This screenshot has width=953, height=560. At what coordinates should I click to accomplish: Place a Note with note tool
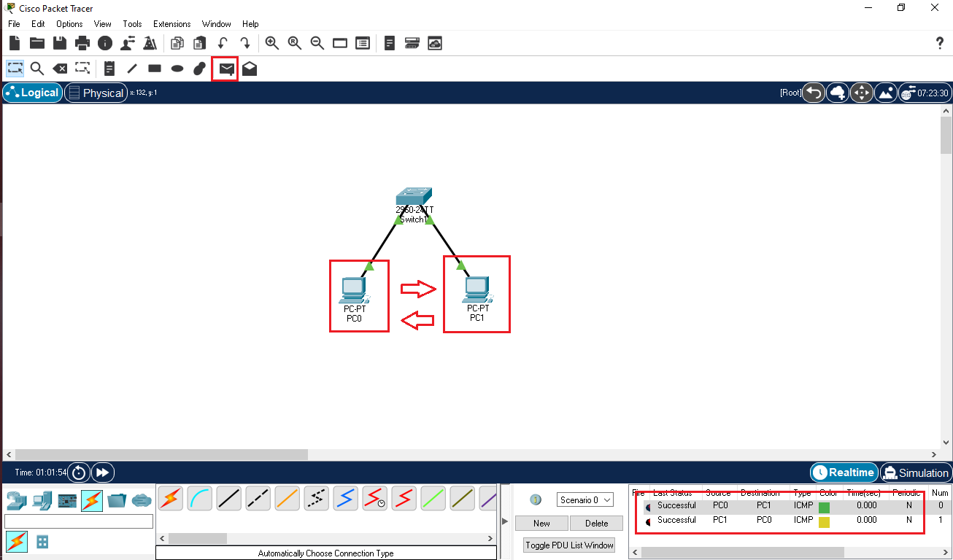click(x=109, y=69)
